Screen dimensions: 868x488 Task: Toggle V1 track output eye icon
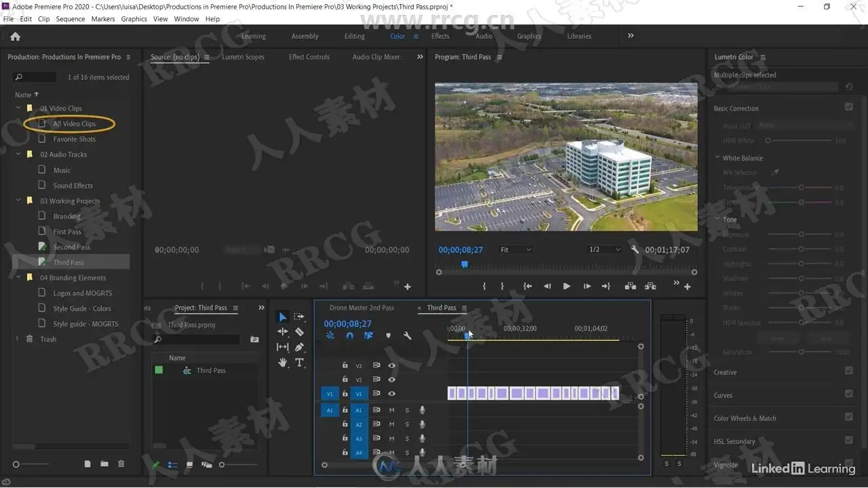(x=391, y=394)
